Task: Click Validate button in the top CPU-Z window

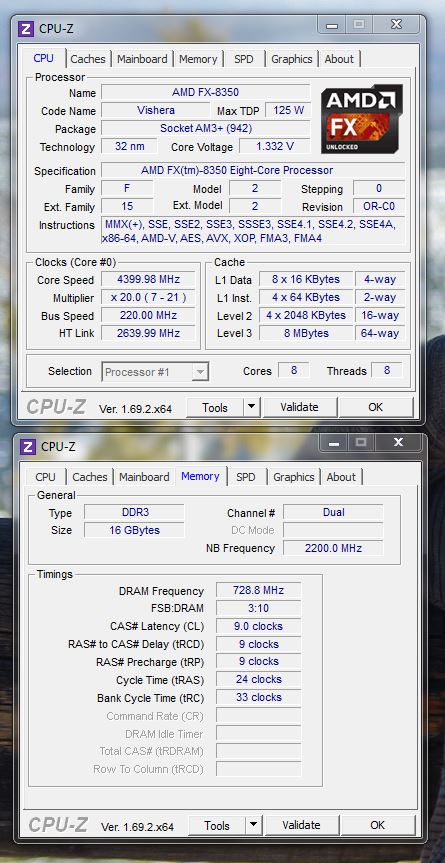Action: 299,407
